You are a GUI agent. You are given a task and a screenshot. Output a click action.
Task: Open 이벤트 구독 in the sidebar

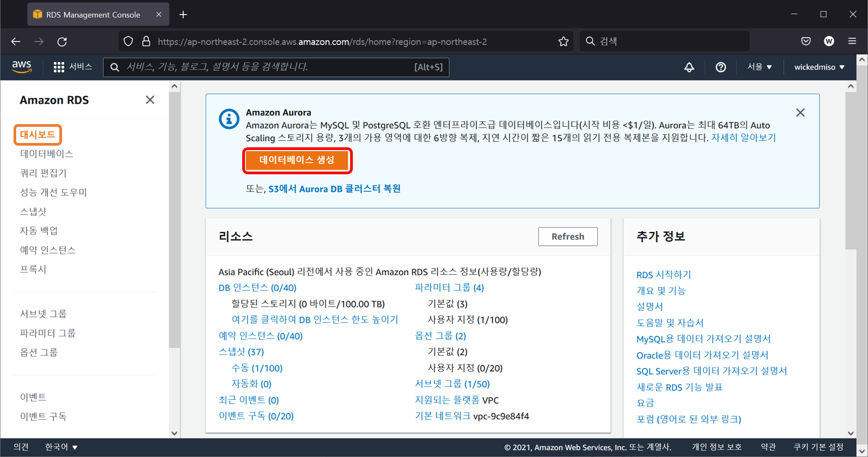pos(43,417)
